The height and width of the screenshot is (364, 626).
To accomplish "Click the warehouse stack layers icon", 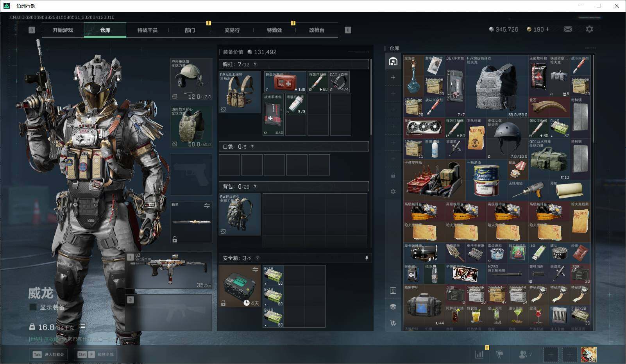I will tap(393, 307).
